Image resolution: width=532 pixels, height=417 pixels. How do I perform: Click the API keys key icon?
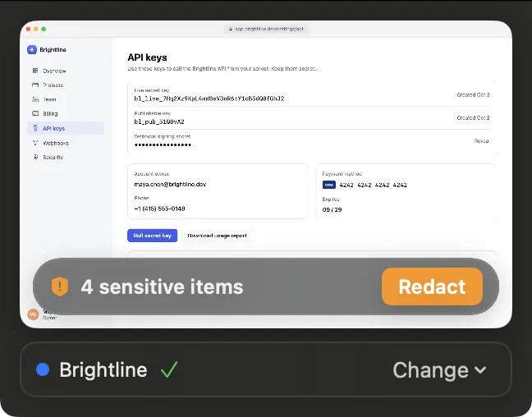coord(35,128)
